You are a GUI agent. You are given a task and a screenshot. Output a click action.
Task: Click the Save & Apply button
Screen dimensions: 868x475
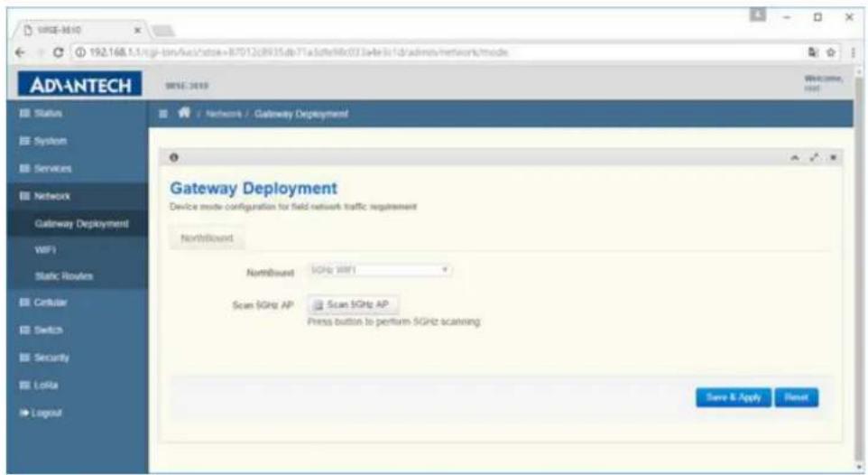(733, 397)
